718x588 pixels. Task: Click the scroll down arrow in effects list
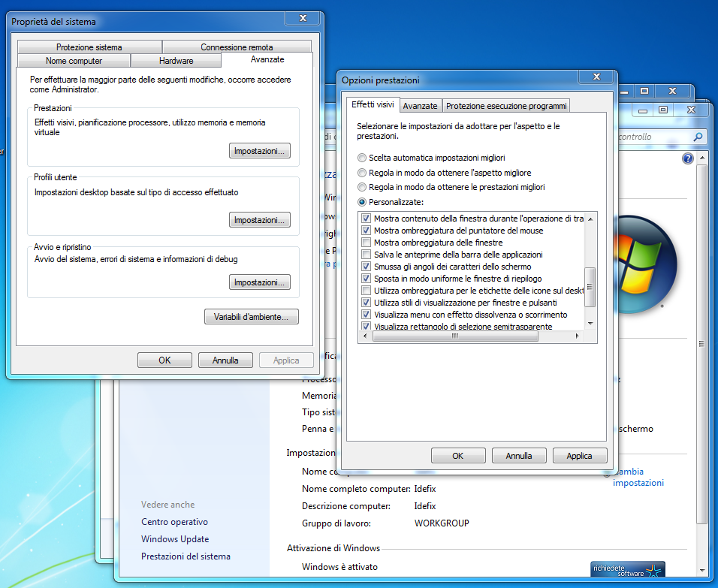[x=590, y=324]
